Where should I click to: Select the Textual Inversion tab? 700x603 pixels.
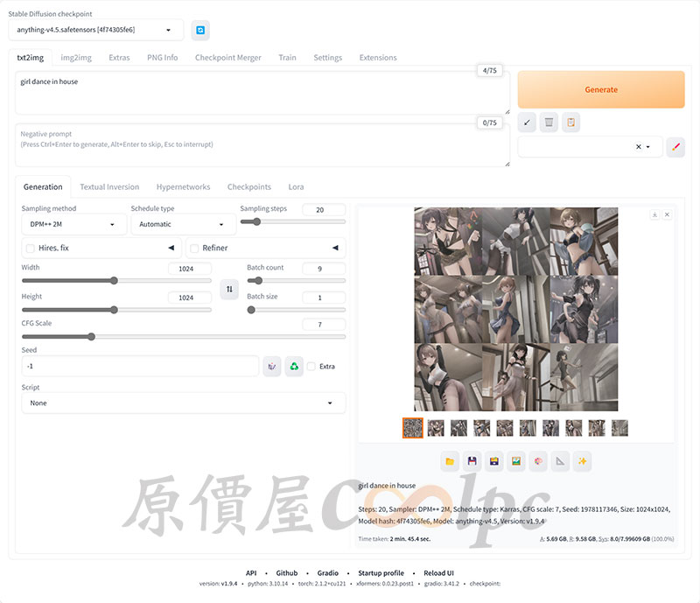tap(109, 186)
